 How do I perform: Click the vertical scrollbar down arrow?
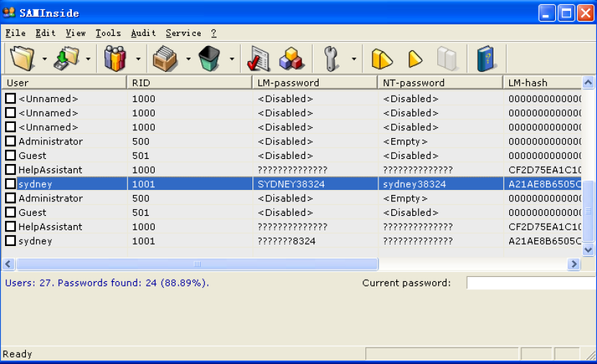pos(588,250)
